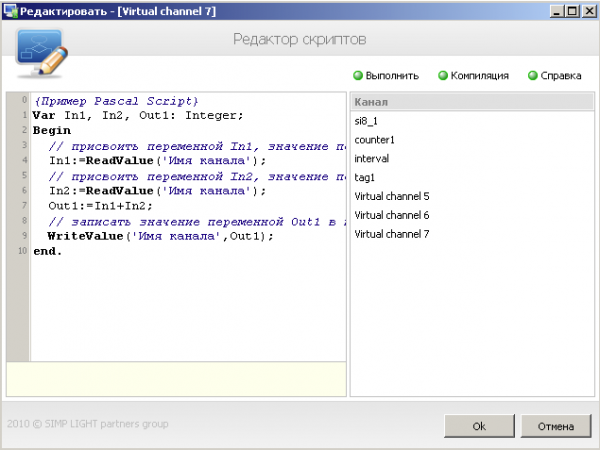600x450 pixels.
Task: Click the green Справка help icon
Action: click(533, 75)
